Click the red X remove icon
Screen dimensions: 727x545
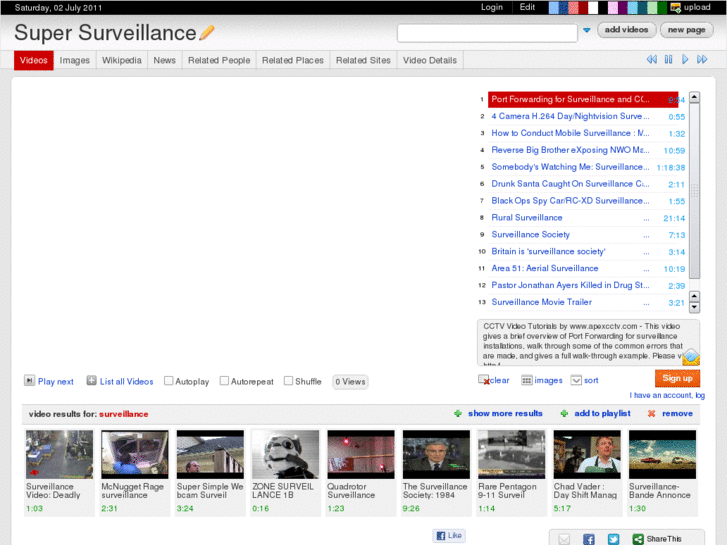pos(651,413)
